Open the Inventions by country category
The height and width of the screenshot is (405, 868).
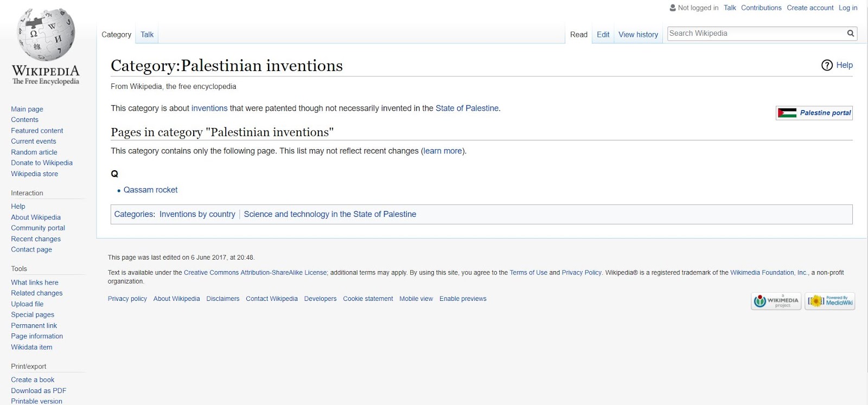197,214
